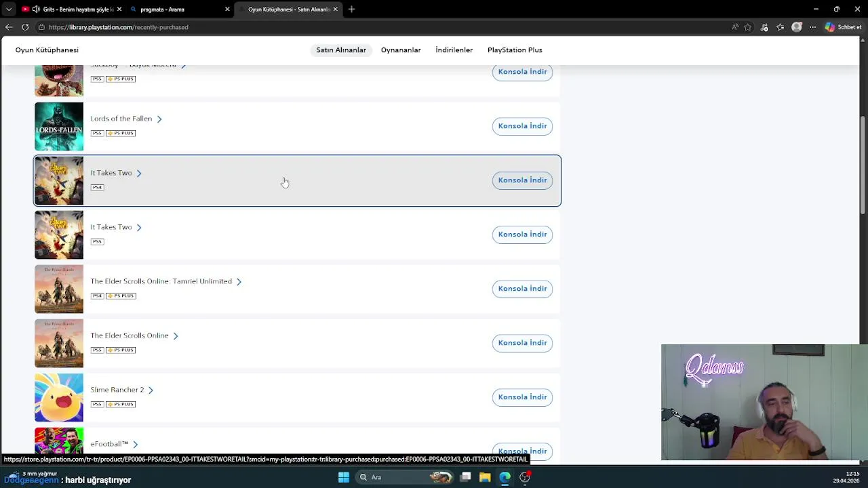Close the Oyun Kütüphanesi tab
The image size is (868, 488).
pyautogui.click(x=335, y=9)
